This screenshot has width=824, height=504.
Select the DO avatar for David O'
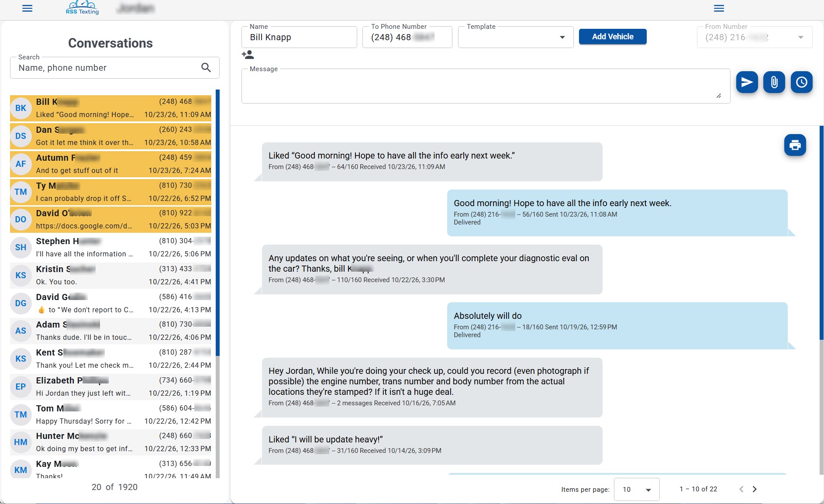pos(21,220)
